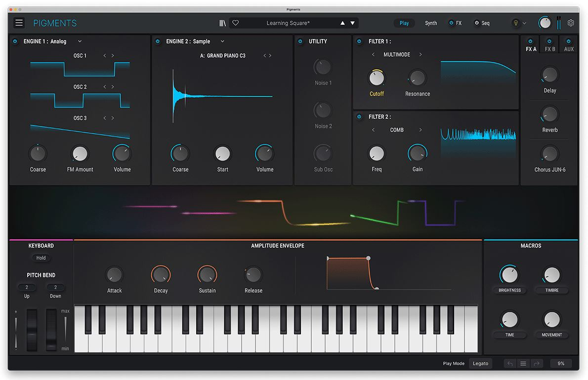This screenshot has height=380, width=588.
Task: Switch to the Seq view tab
Action: pyautogui.click(x=485, y=23)
